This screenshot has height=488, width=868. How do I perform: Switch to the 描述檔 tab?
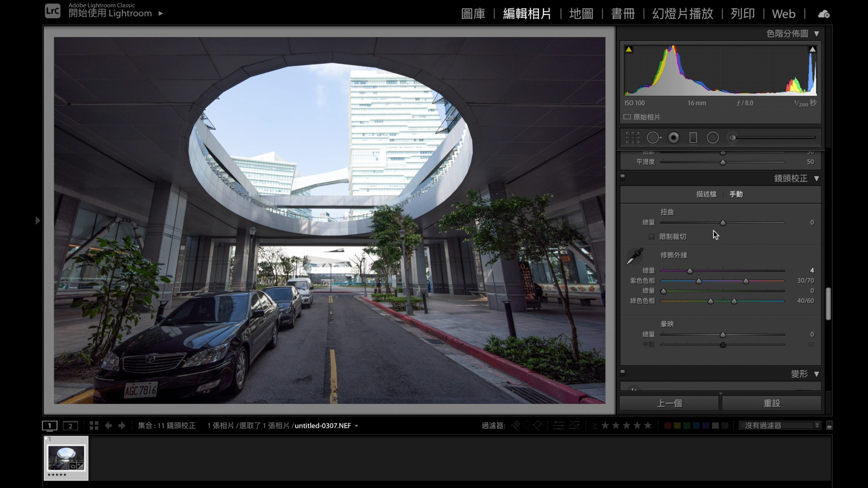(706, 194)
